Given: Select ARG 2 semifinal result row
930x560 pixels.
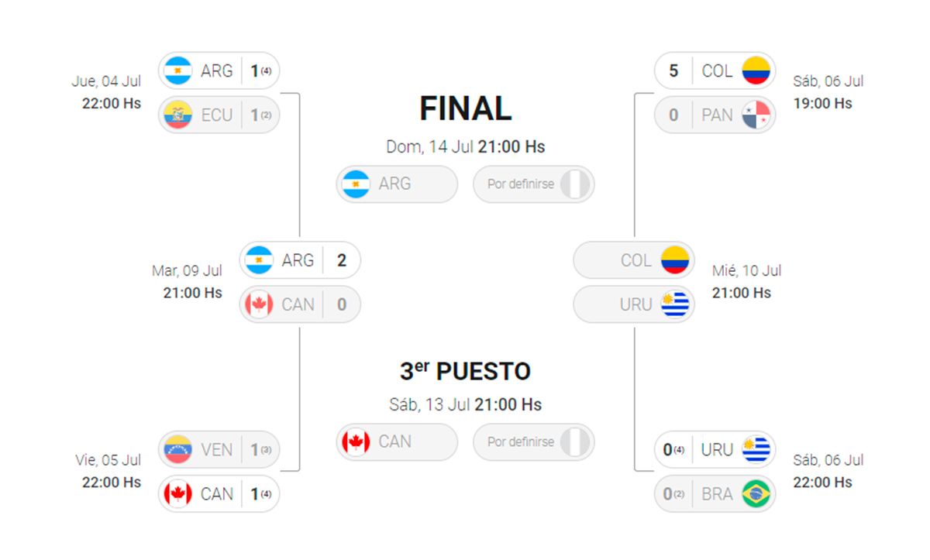Looking at the screenshot, I should (300, 261).
